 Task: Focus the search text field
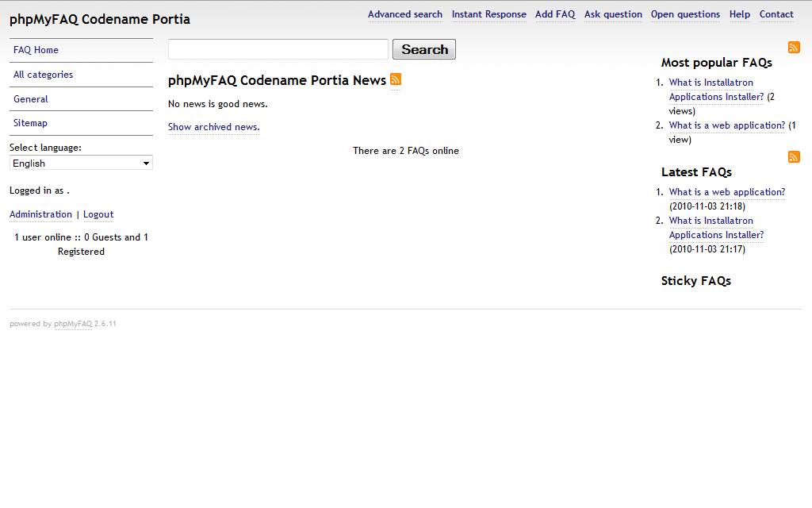[278, 49]
